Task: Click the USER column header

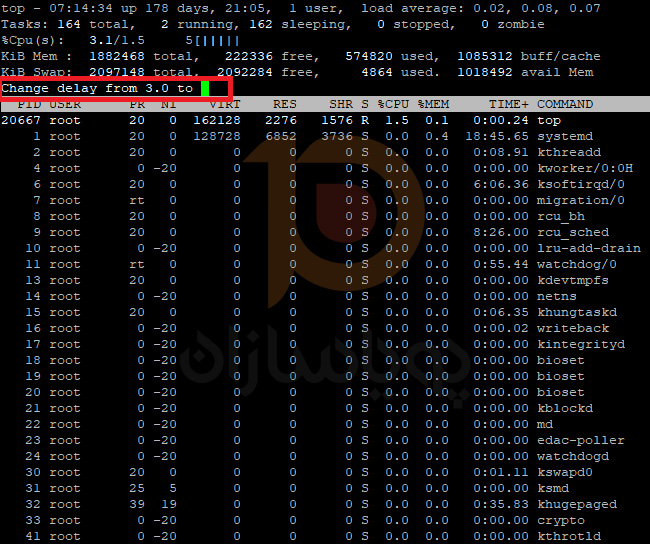Action: pyautogui.click(x=65, y=104)
